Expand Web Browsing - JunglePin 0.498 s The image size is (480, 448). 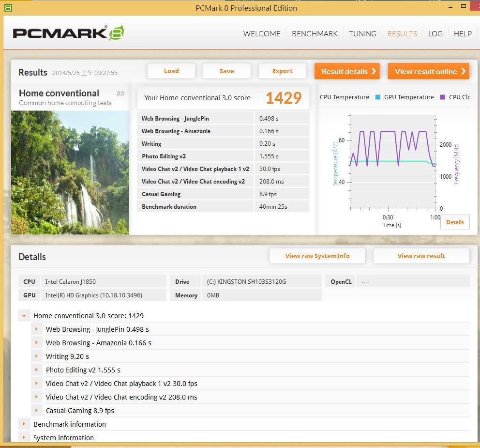(36, 329)
